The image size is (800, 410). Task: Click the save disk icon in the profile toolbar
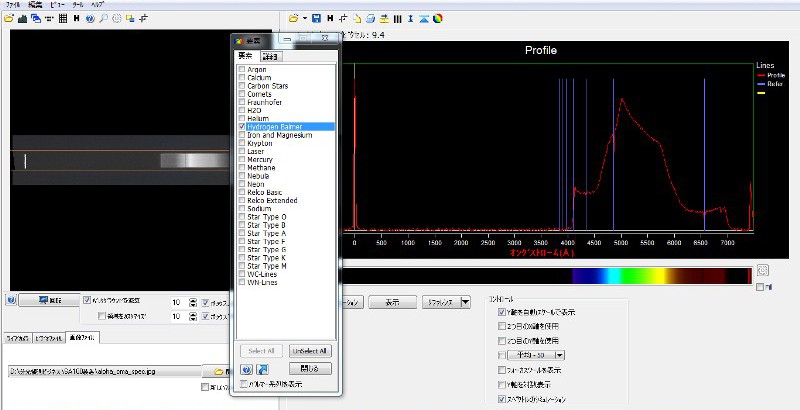[316, 18]
